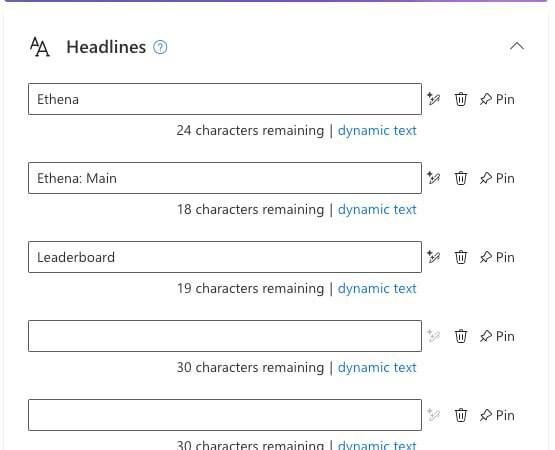
Task: Delete the Ethena: Main headline
Action: (x=460, y=178)
